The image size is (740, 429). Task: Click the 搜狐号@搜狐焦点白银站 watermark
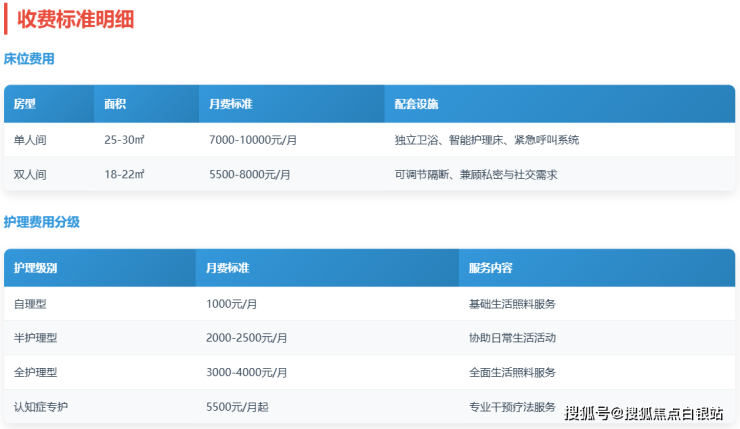(643, 413)
